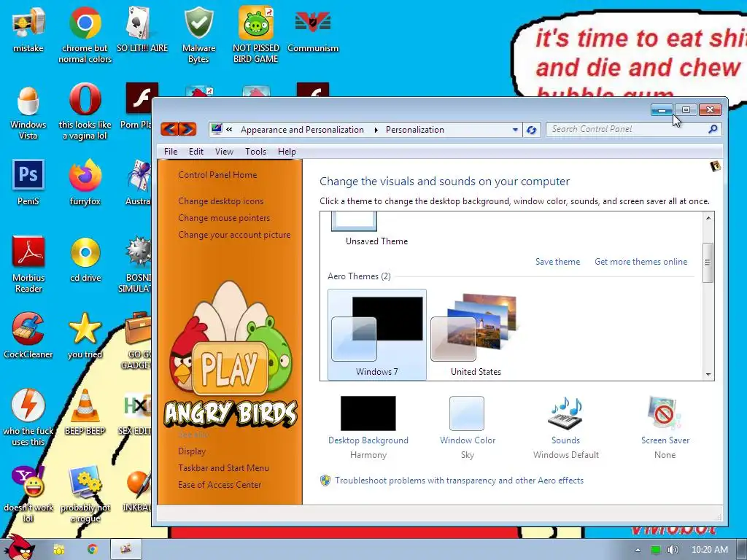747x560 pixels.
Task: Open Screen Saver settings
Action: pyautogui.click(x=665, y=427)
